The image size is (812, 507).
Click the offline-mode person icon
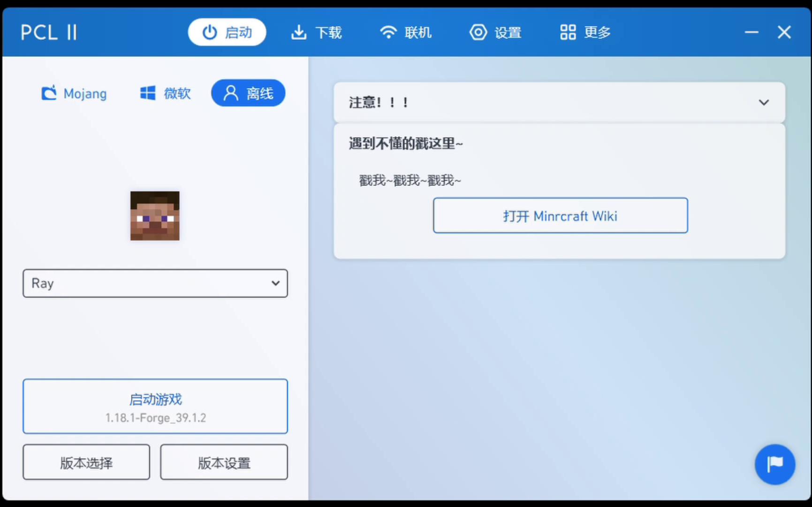pos(229,93)
